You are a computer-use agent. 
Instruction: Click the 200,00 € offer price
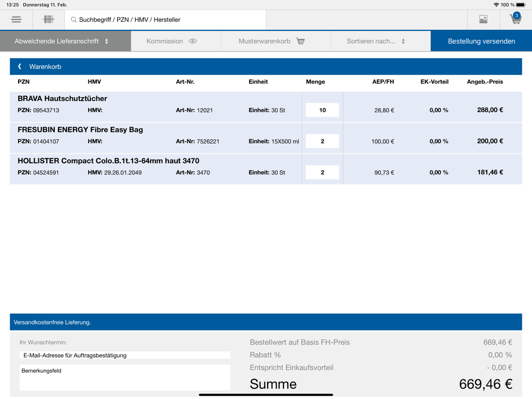[x=490, y=141]
